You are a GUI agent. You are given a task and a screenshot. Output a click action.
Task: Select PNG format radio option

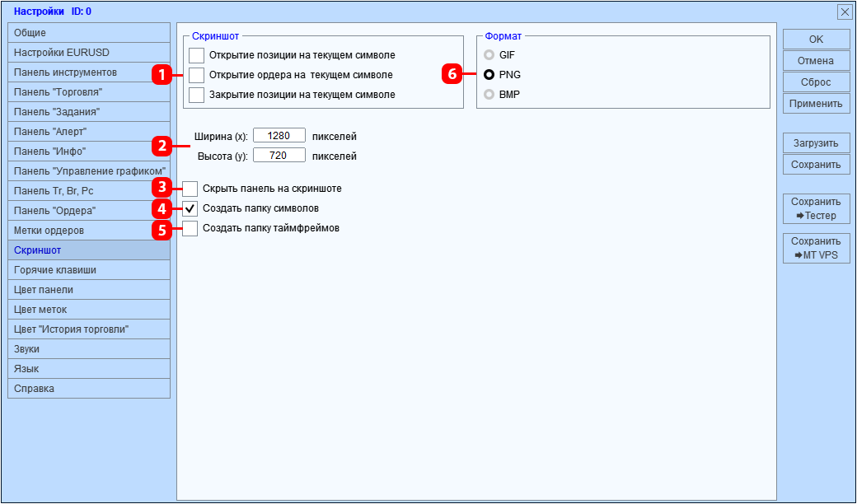(x=489, y=75)
